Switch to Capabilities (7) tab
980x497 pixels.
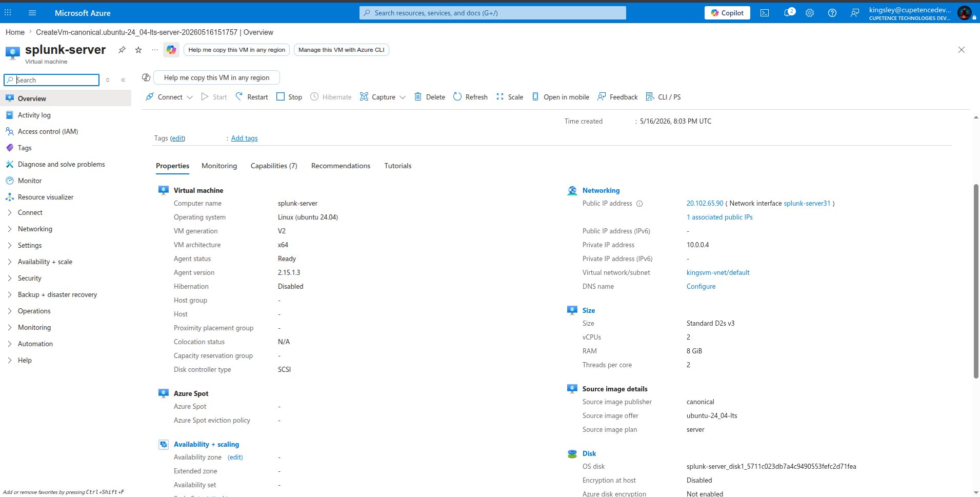pos(274,166)
